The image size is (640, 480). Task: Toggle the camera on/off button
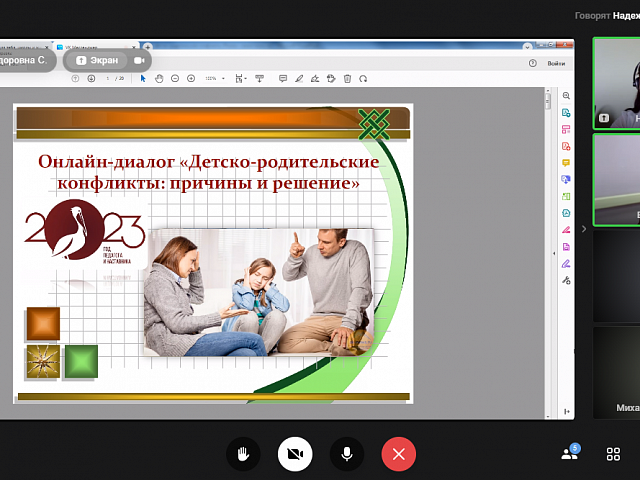tap(294, 454)
